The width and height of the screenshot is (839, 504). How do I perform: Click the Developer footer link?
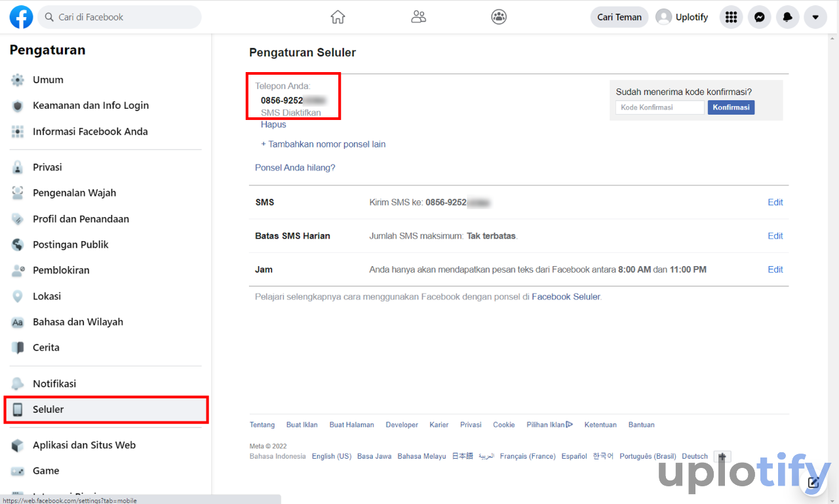pyautogui.click(x=402, y=425)
